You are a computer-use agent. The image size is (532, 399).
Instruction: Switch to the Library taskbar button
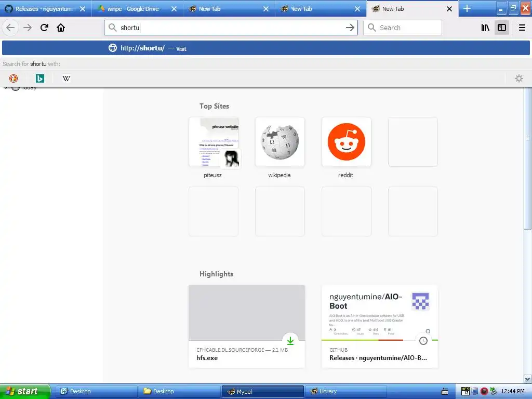(x=345, y=391)
